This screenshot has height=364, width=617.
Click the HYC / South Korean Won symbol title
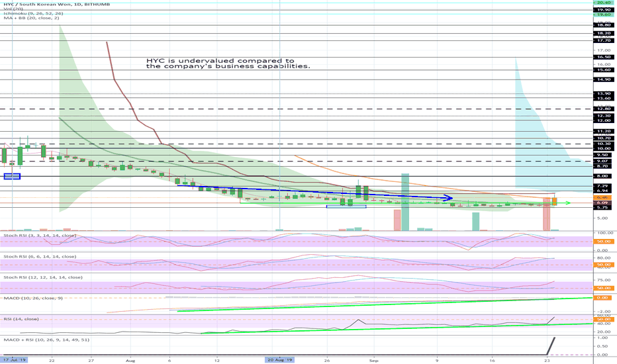click(57, 5)
